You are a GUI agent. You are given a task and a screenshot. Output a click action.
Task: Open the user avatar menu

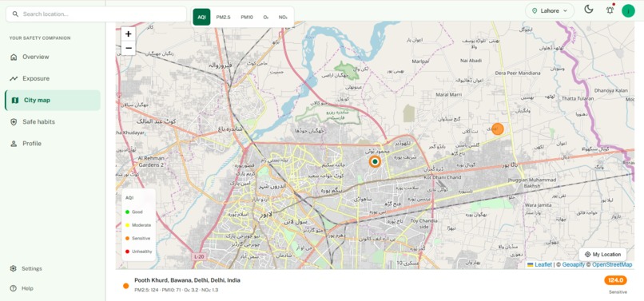tap(628, 10)
